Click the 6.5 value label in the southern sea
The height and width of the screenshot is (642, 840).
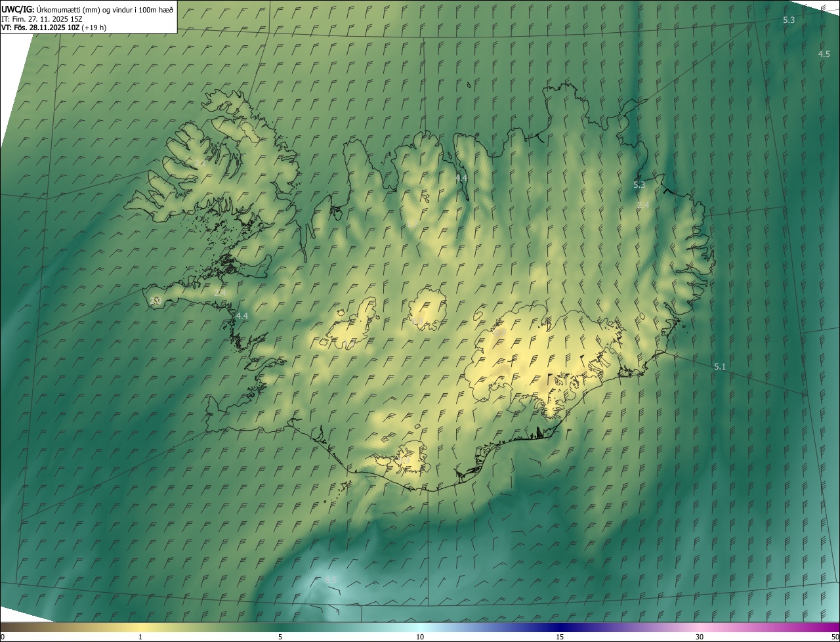pos(331,580)
